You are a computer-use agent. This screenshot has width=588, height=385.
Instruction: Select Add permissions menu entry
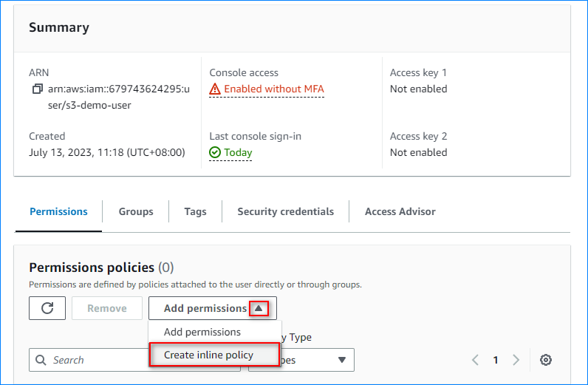point(202,332)
